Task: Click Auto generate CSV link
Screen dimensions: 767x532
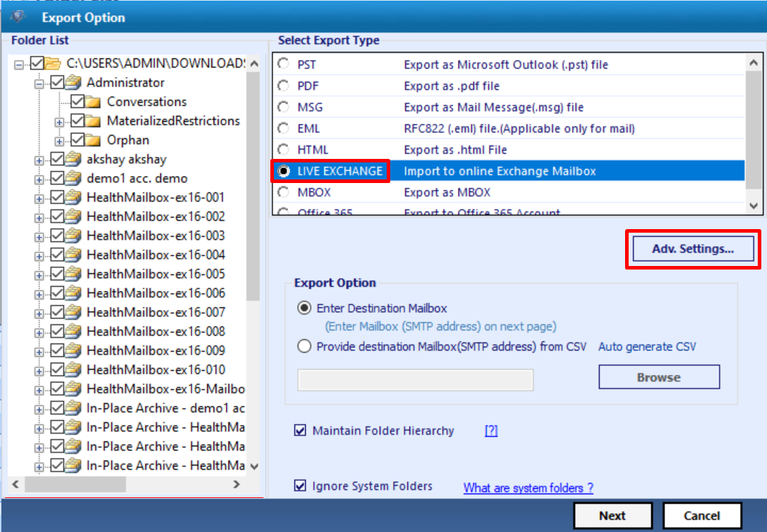Action: [x=647, y=347]
